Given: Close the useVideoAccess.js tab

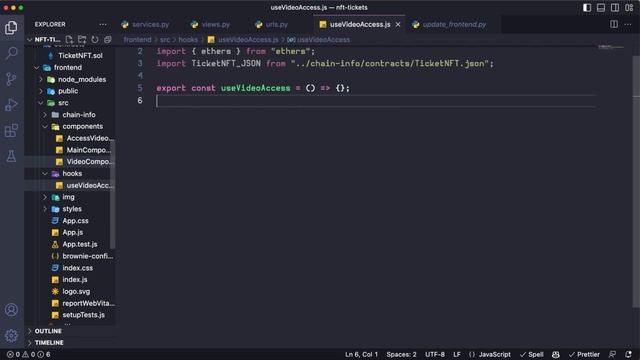Looking at the screenshot, I should tap(398, 24).
